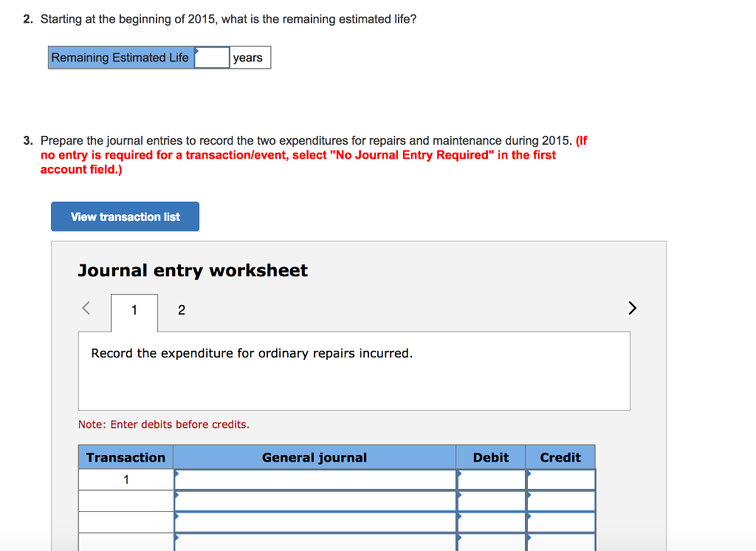This screenshot has height=551, width=756.
Task: Click the Credit cell in third row
Action: 561,522
